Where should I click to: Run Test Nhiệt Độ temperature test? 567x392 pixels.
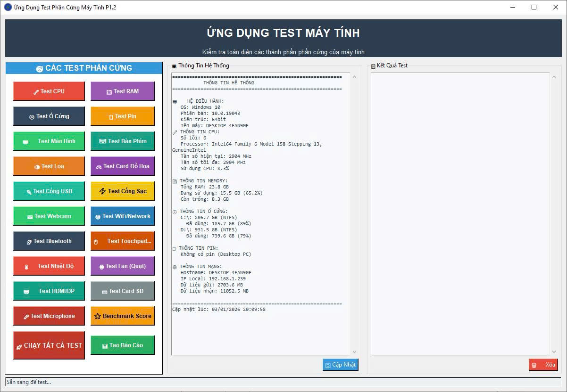[x=49, y=266]
